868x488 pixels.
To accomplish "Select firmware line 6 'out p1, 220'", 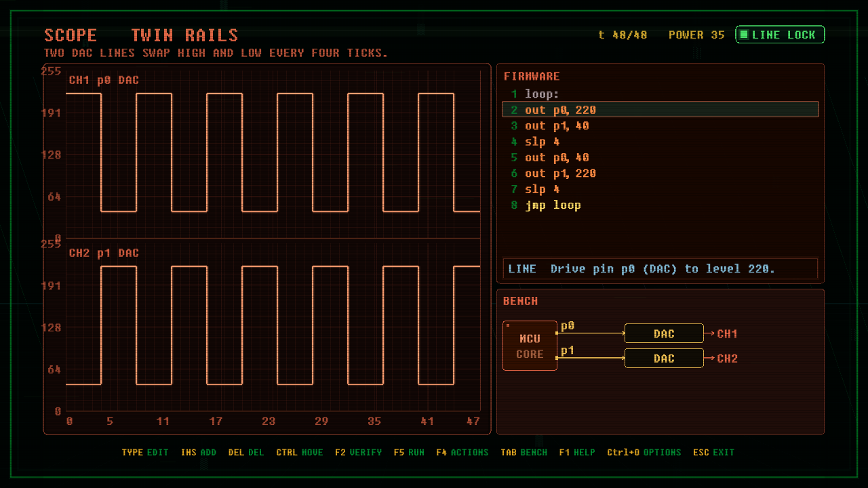I will (660, 174).
